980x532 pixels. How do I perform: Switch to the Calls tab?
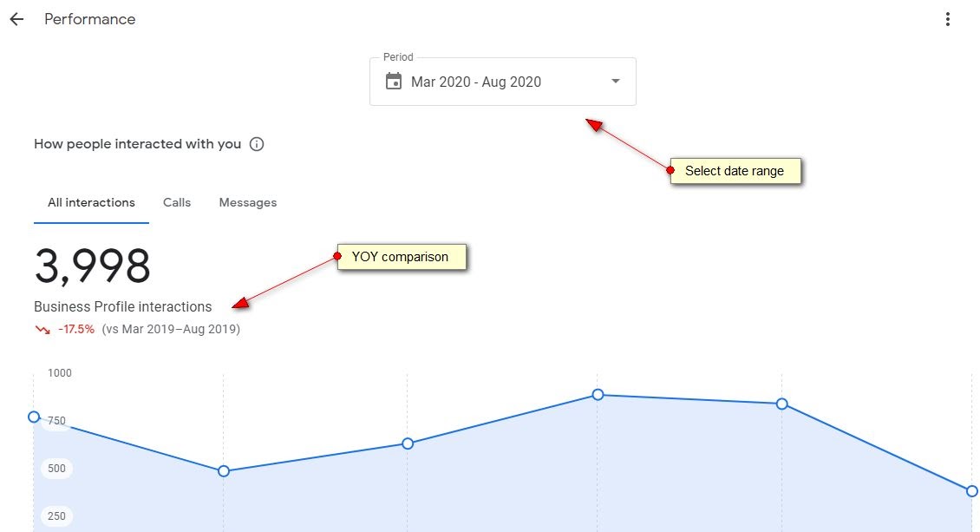coord(177,202)
